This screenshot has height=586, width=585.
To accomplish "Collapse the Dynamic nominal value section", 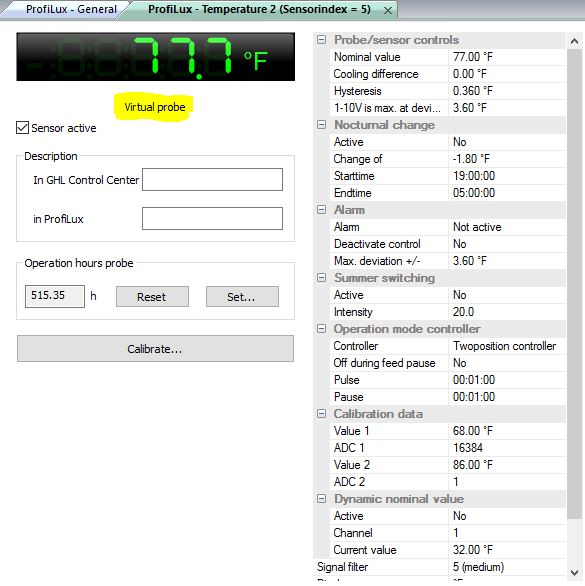I will click(321, 499).
